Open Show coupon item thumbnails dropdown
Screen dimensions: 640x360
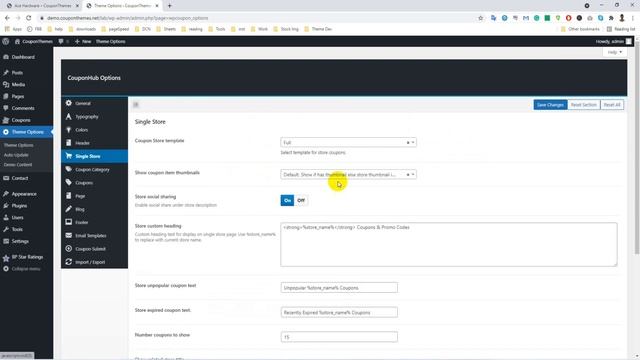click(x=348, y=174)
